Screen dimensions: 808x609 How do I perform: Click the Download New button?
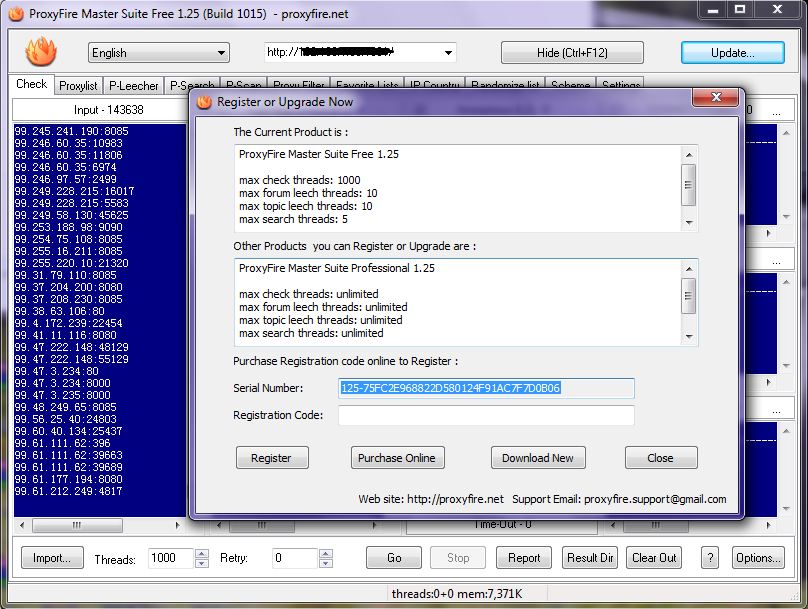[537, 458]
